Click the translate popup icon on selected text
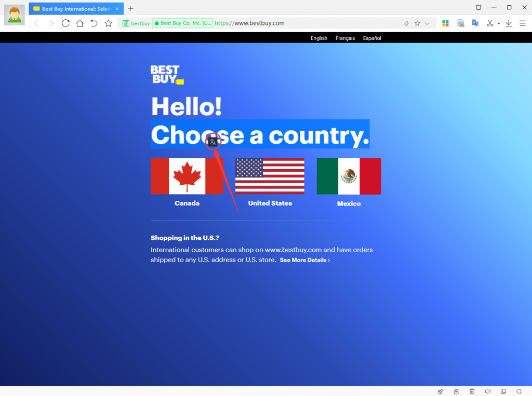Image resolution: width=532 pixels, height=396 pixels. (212, 142)
